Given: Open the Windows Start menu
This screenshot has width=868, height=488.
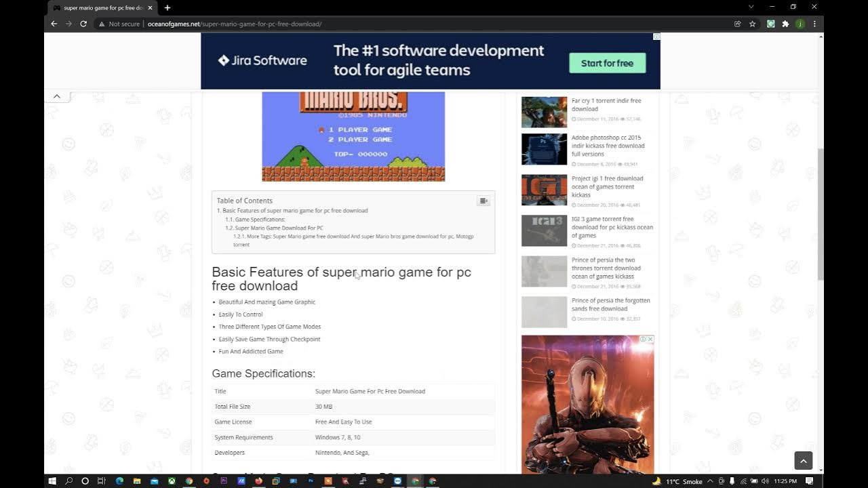Looking at the screenshot, I should click(x=52, y=481).
